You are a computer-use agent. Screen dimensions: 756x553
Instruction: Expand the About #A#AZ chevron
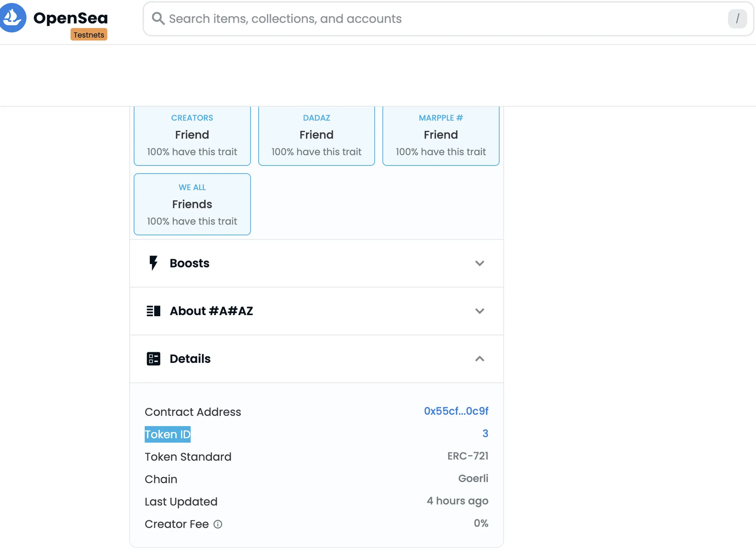479,311
